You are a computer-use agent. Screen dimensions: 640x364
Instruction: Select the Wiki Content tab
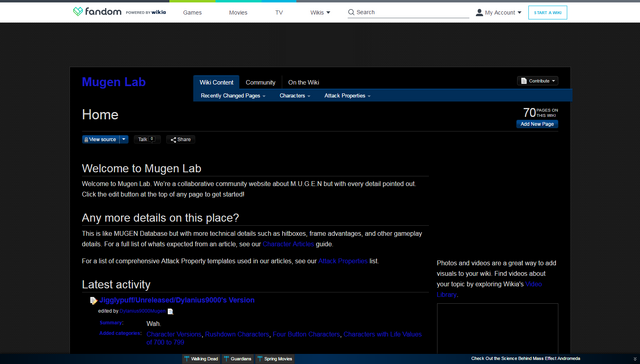tap(216, 82)
